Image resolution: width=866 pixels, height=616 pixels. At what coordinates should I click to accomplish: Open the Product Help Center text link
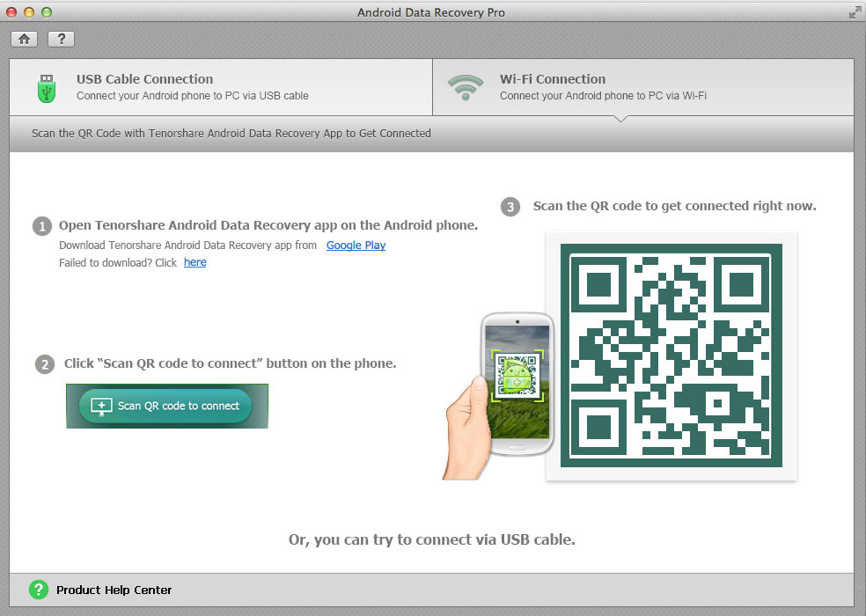click(114, 590)
